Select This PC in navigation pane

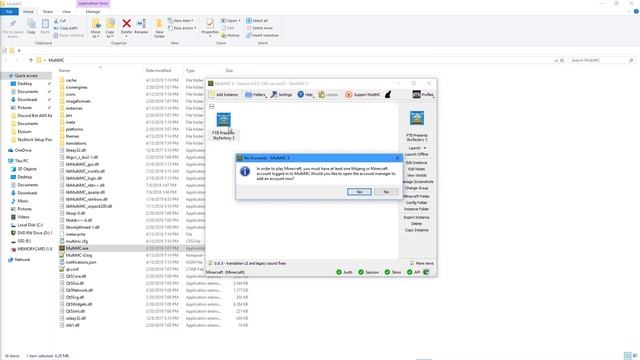(21, 161)
